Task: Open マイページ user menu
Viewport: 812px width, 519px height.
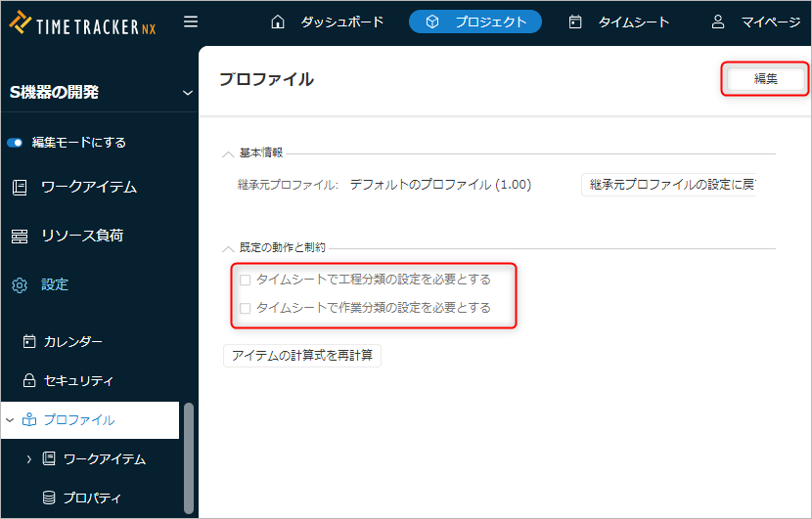Action: [755, 22]
